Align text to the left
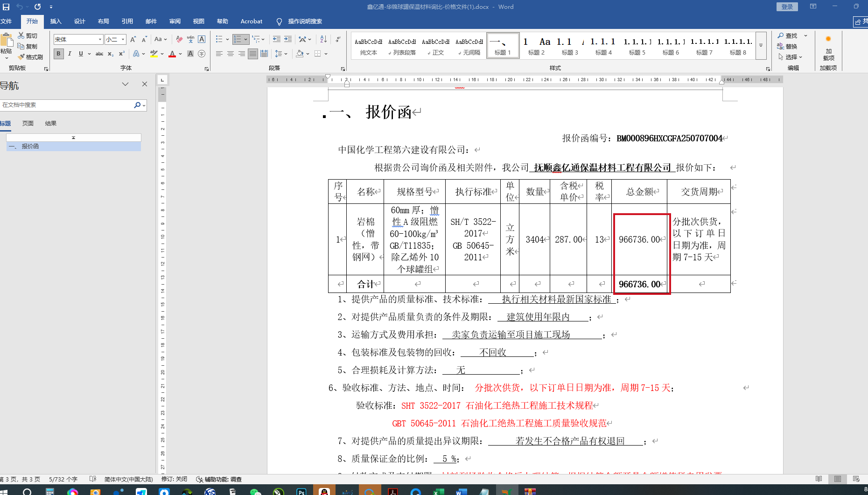Image resolution: width=868 pixels, height=495 pixels. (219, 54)
